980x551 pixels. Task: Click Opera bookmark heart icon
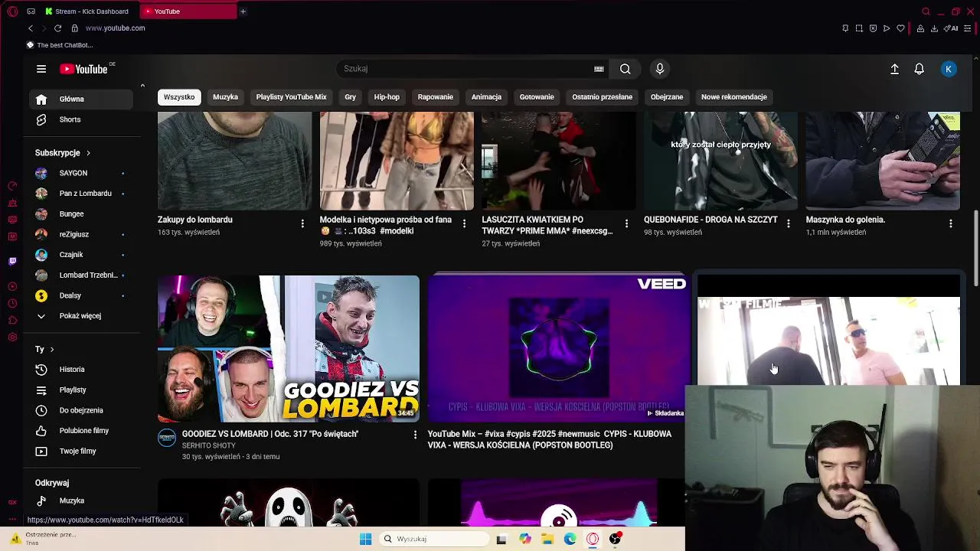[x=900, y=28]
